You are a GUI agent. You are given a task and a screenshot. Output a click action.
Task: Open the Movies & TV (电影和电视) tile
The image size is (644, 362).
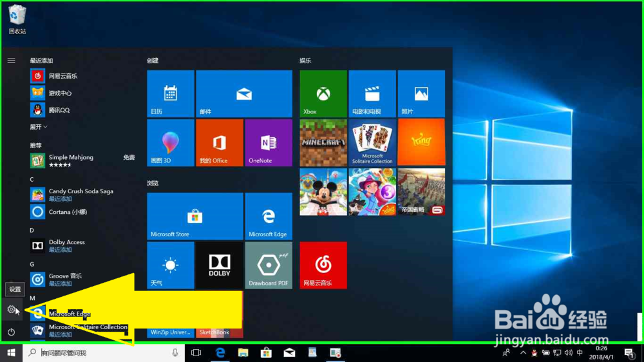click(372, 93)
